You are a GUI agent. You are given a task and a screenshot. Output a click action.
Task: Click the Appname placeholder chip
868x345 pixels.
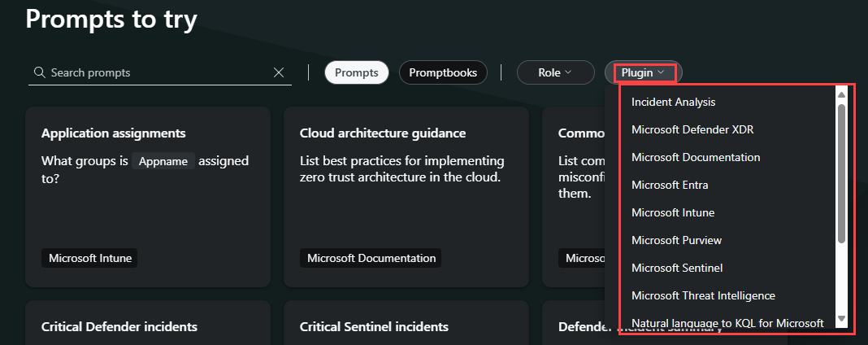163,161
